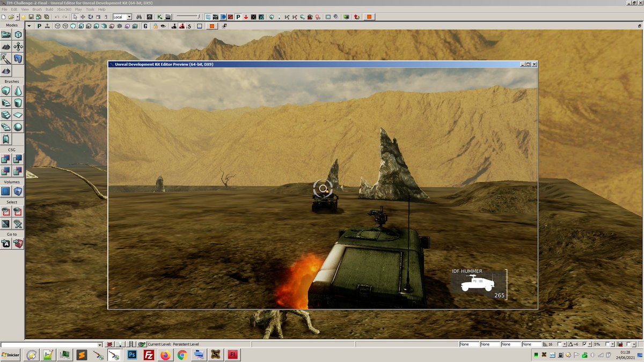
Task: Open scale snap percentage dropdown
Action: pos(612,344)
